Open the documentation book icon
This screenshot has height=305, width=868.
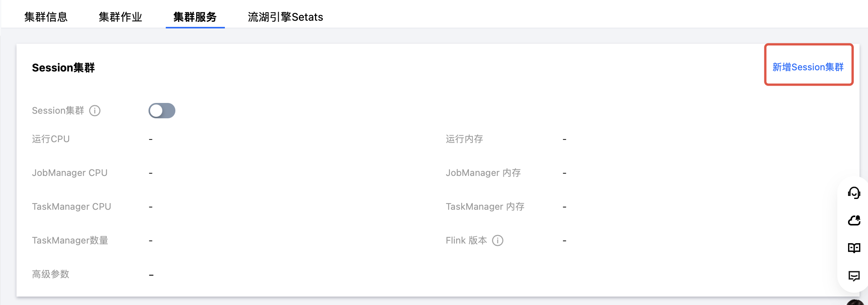tap(854, 248)
